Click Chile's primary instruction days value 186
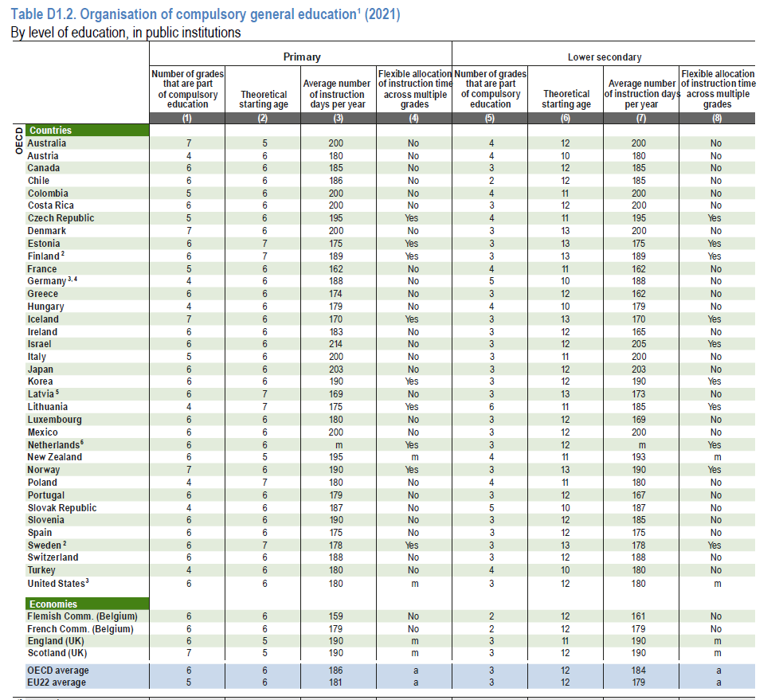The width and height of the screenshot is (783, 700). [x=335, y=181]
